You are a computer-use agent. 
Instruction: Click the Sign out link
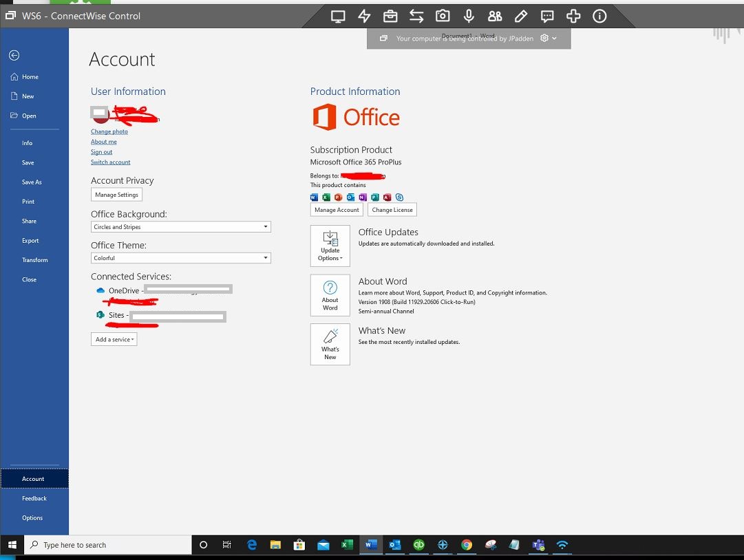[x=102, y=152]
